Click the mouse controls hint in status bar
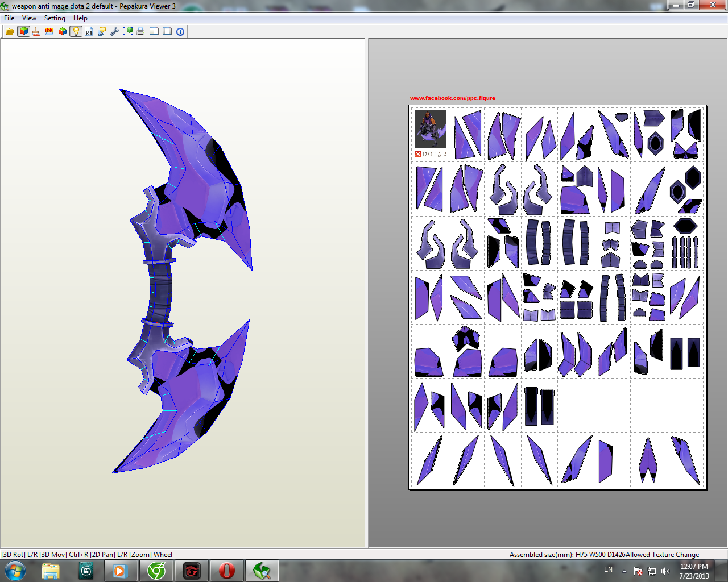728x582 pixels. pyautogui.click(x=87, y=555)
